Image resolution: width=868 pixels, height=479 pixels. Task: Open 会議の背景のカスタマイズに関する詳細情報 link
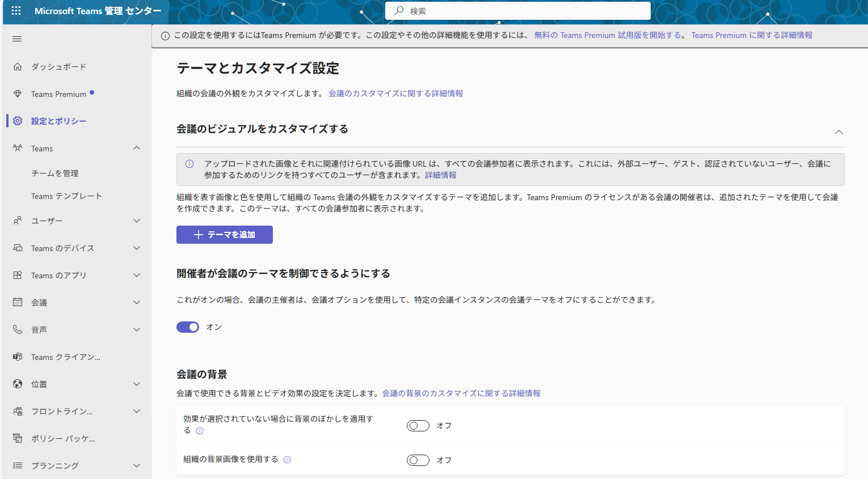click(x=461, y=393)
